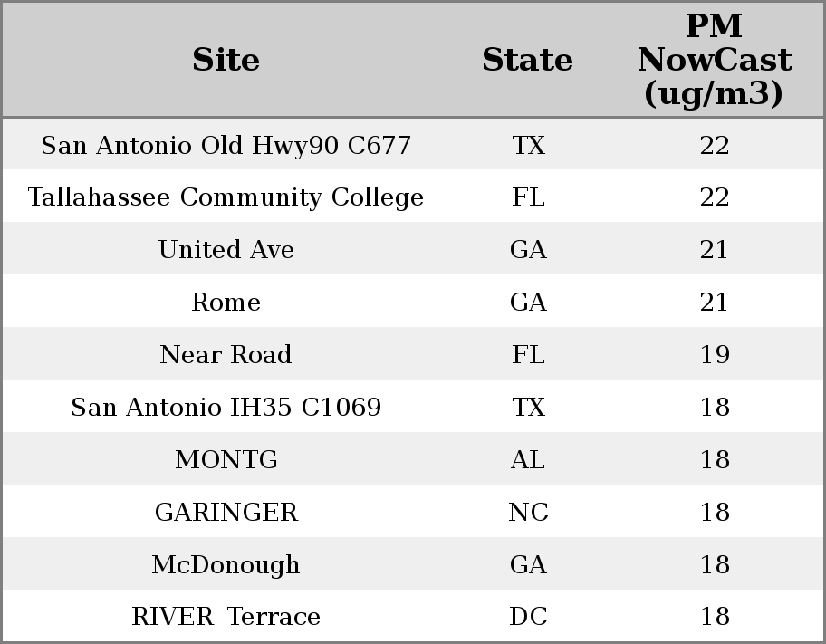Click the Near Road site cell
This screenshot has width=826, height=644.
coord(226,354)
